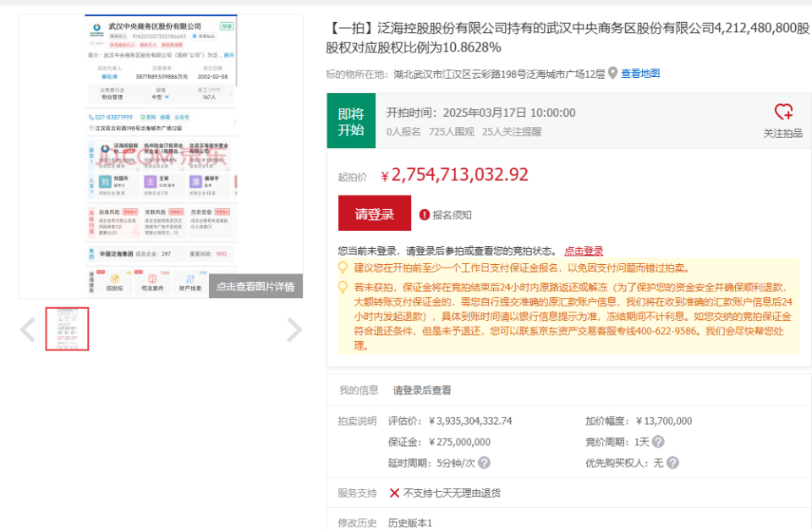Click the red 请登录 button
812x529 pixels.
[x=375, y=213]
